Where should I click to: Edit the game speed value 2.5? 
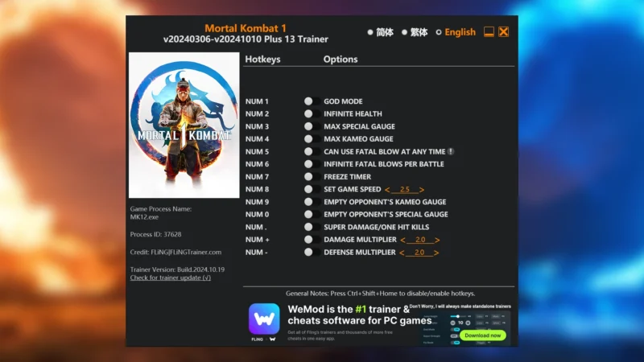(x=405, y=189)
